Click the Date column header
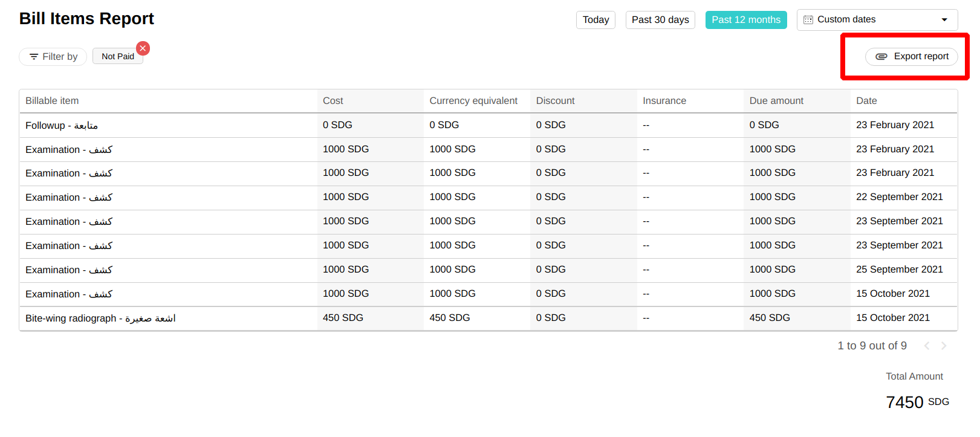The height and width of the screenshot is (437, 980). (866, 101)
